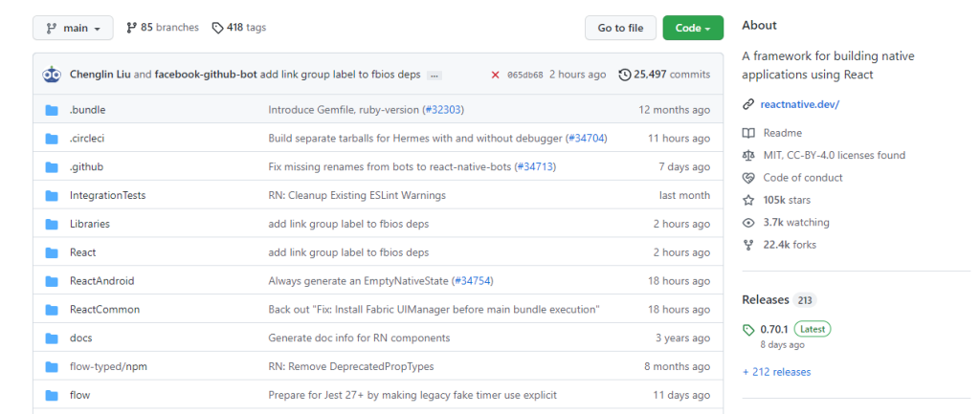The image size is (980, 414).
Task: Open the React directory name
Action: pos(82,252)
